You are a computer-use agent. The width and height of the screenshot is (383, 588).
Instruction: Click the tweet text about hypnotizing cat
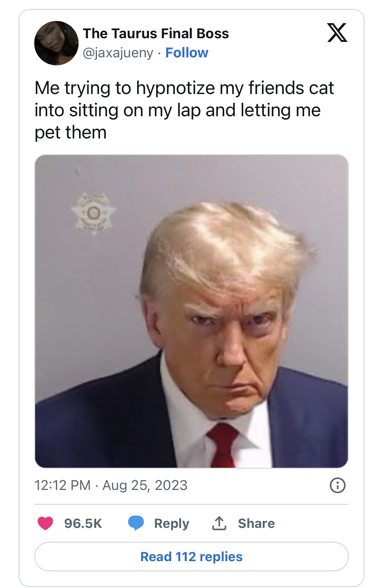point(184,110)
